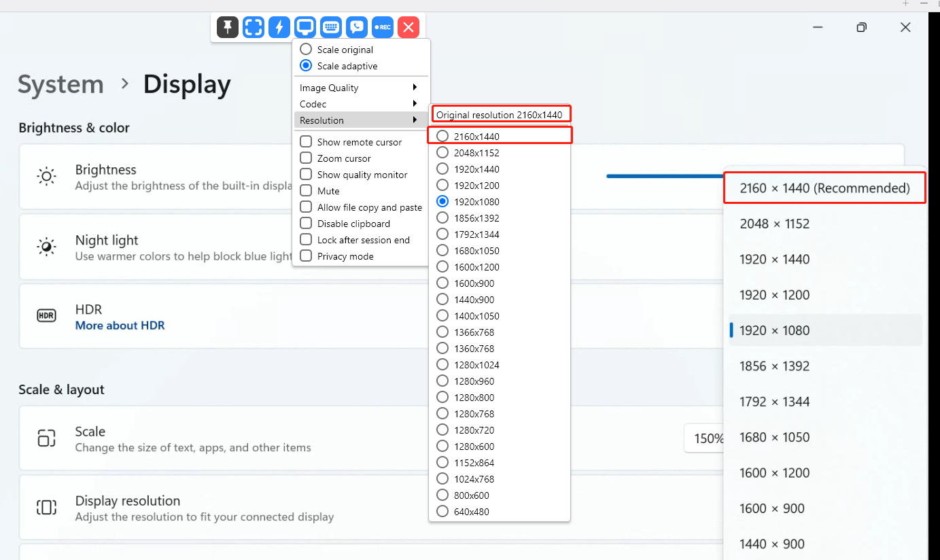Check the Mute option
Viewport: 940px width, 560px height.
pyautogui.click(x=306, y=191)
